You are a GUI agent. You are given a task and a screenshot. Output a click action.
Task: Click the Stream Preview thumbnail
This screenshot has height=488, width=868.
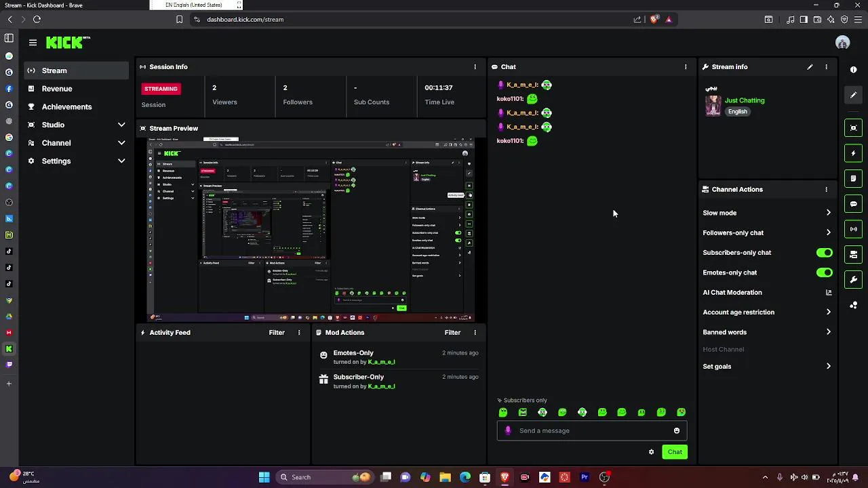pos(311,229)
